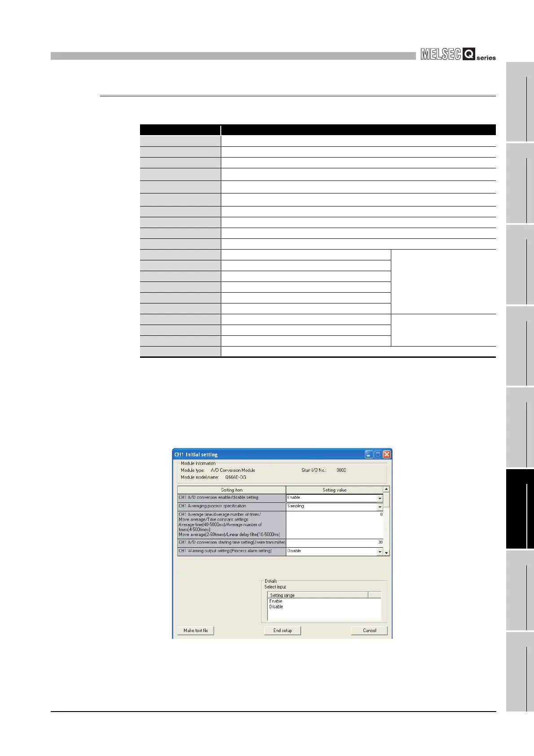
Task: Select the CH1 Warning output setting row label
Action: (x=232, y=551)
